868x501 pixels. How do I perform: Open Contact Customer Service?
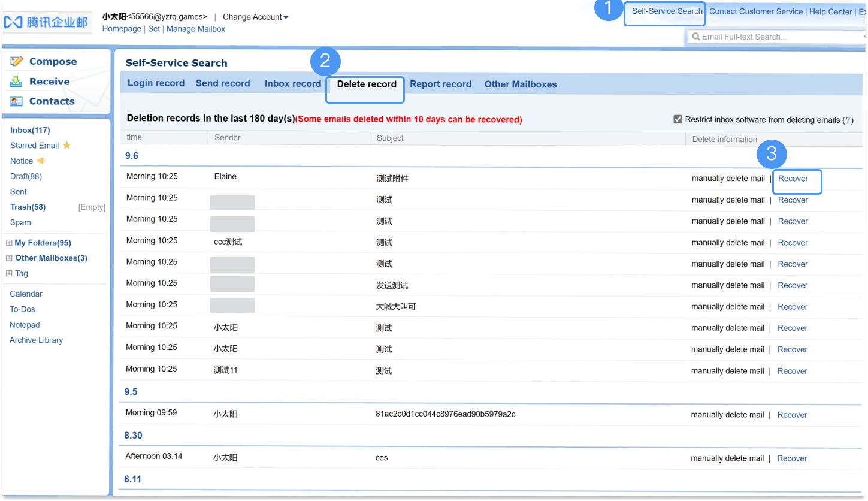tap(756, 11)
